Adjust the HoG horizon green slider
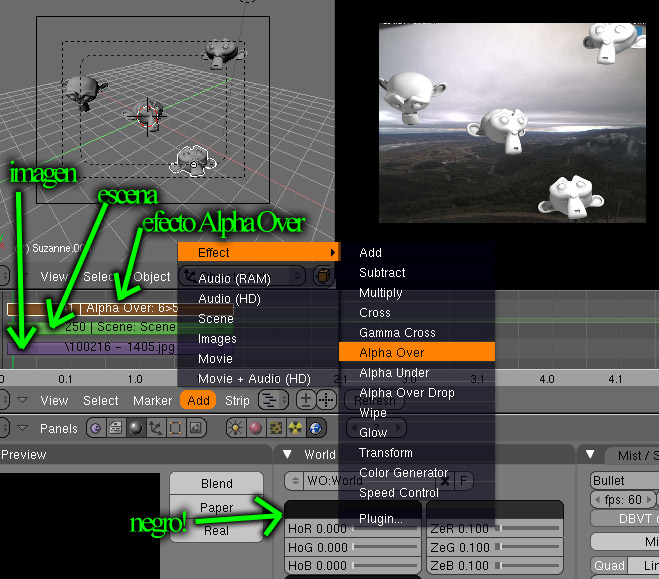The image size is (659, 579). [352, 547]
